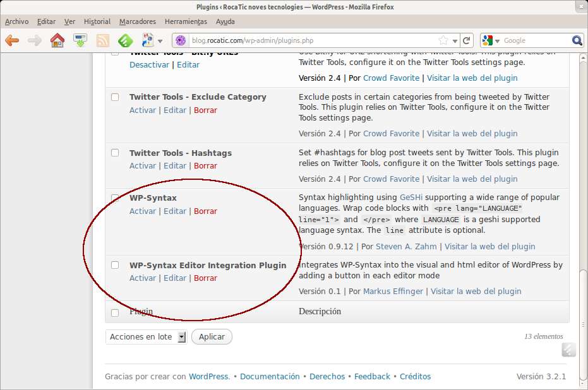This screenshot has width=588, height=390.
Task: Open the Ayuda menu
Action: click(225, 21)
